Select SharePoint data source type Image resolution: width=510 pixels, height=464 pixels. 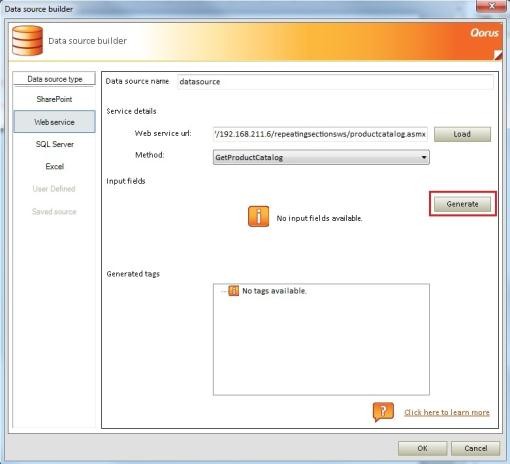click(54, 99)
